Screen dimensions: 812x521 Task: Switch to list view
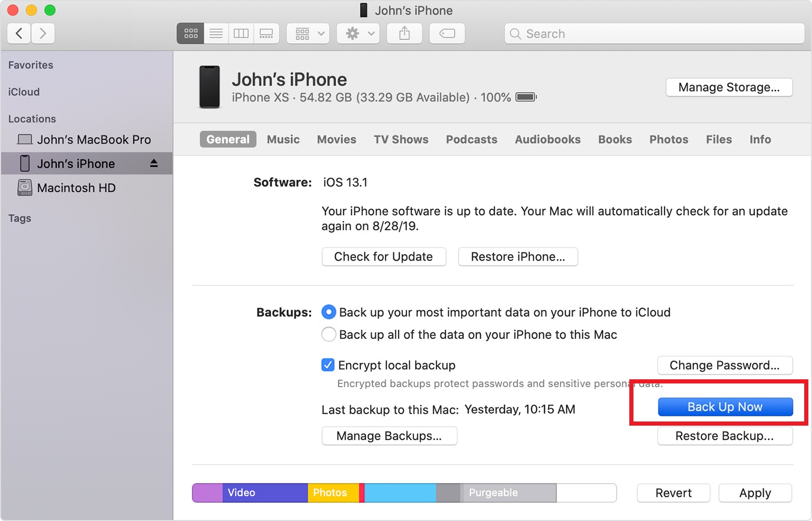[x=216, y=33]
